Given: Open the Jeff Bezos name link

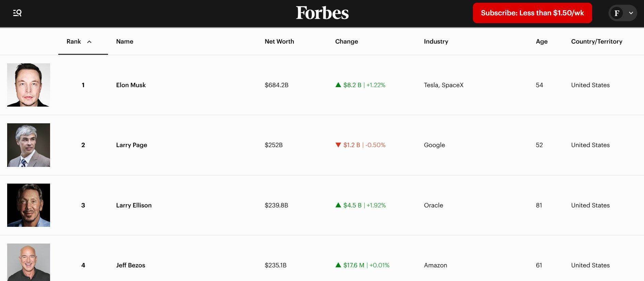Looking at the screenshot, I should pyautogui.click(x=131, y=265).
